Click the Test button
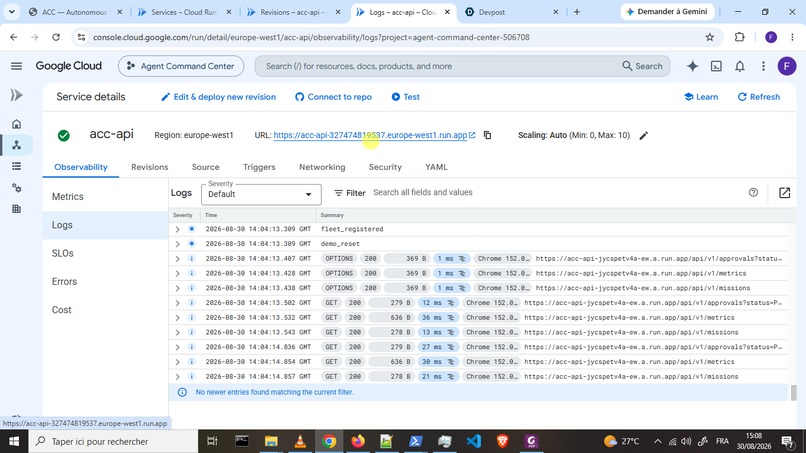Screen dimensions: 806x453 tap(406, 97)
